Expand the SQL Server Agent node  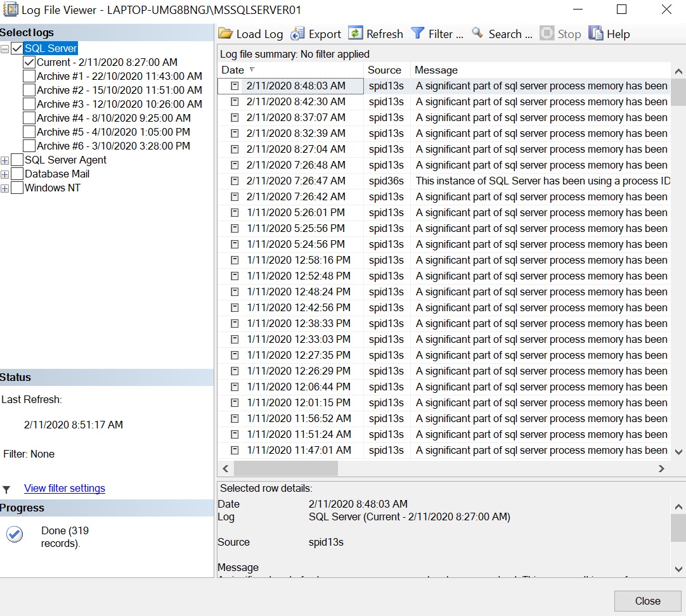pos(5,161)
